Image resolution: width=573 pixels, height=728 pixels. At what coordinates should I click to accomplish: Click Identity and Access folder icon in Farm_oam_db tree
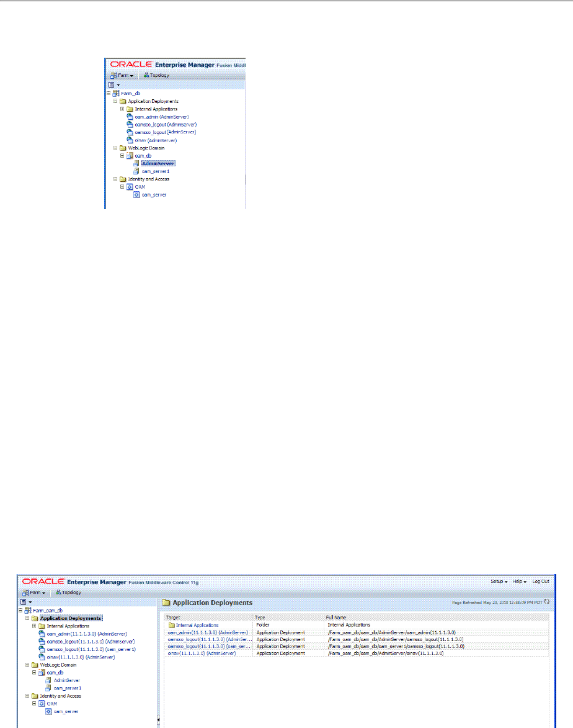[x=35, y=696]
